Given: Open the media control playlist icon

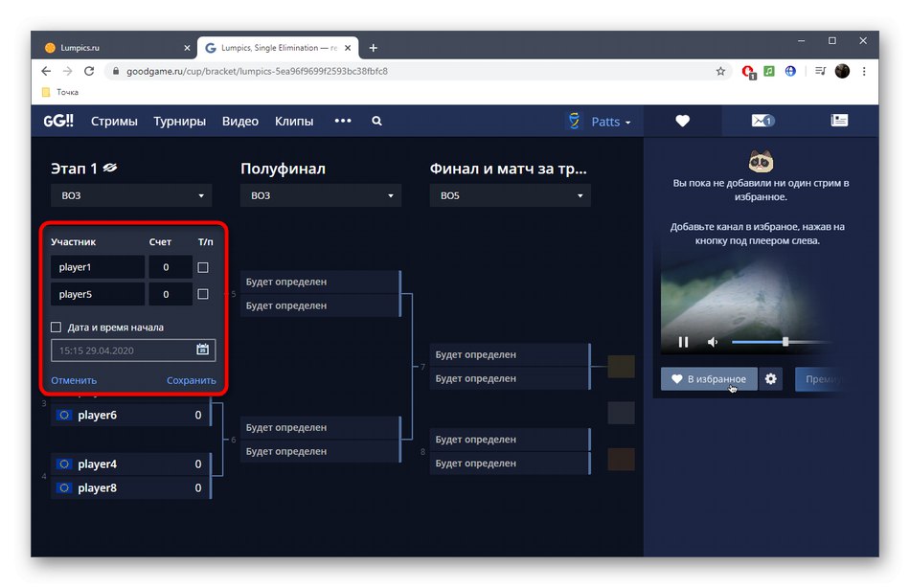Looking at the screenshot, I should 820,71.
